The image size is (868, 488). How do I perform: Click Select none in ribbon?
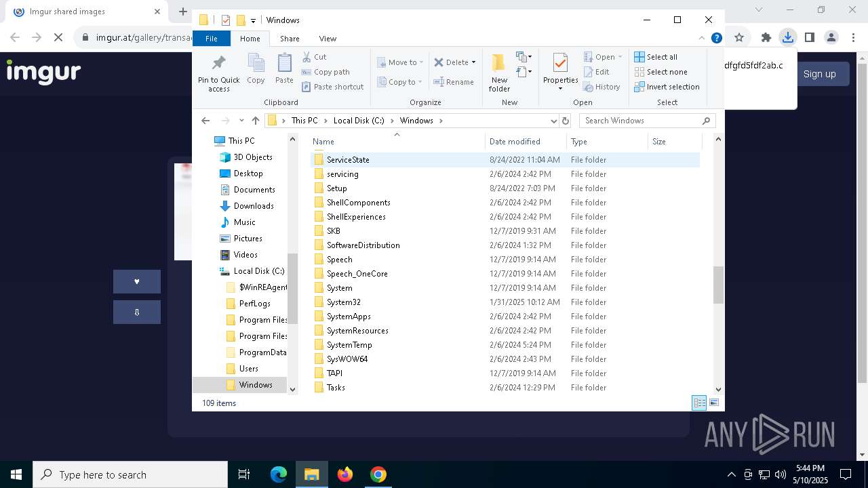pyautogui.click(x=660, y=72)
